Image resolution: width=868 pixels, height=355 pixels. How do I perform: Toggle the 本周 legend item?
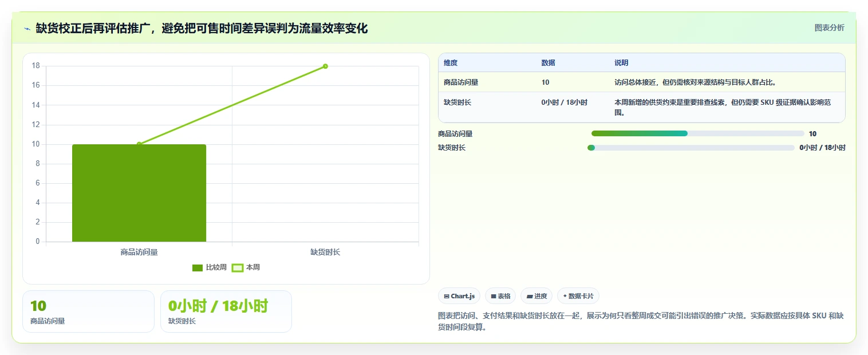[x=246, y=267]
